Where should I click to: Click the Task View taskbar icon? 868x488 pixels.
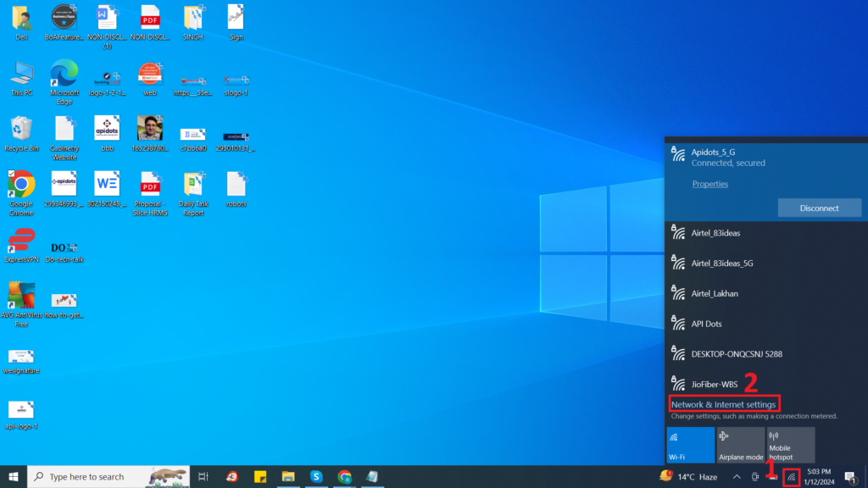(203, 477)
